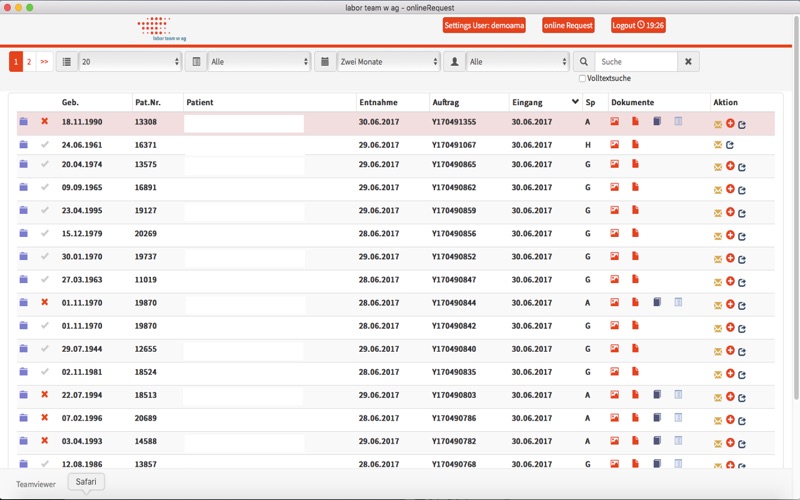This screenshot has width=800, height=500.
Task: Open folder icon for patient 20269
Action: [x=23, y=233]
